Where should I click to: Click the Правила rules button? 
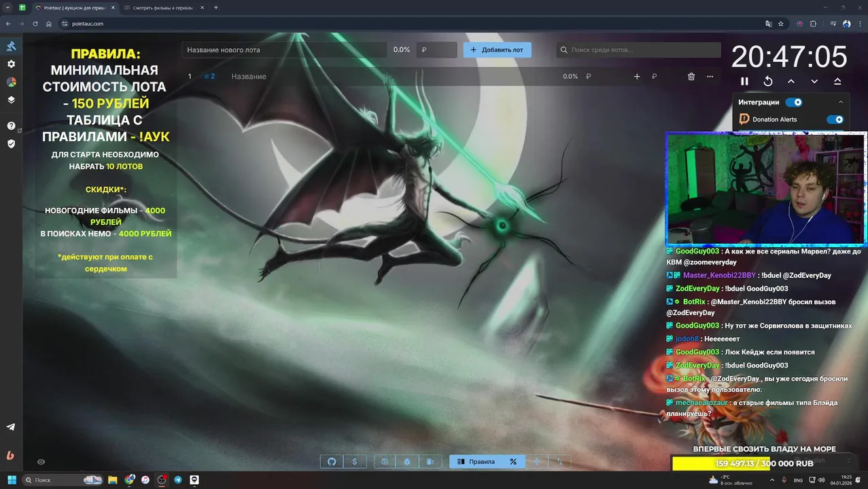476,462
